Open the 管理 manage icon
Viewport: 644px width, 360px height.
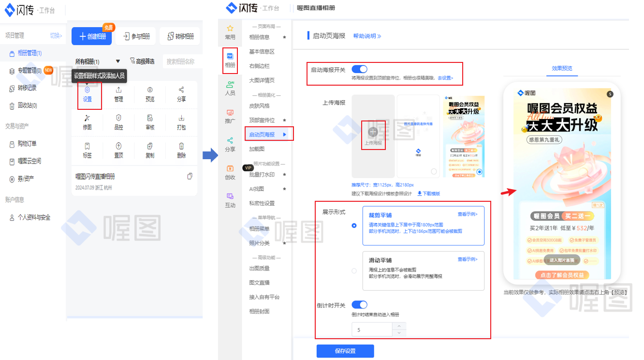[118, 90]
